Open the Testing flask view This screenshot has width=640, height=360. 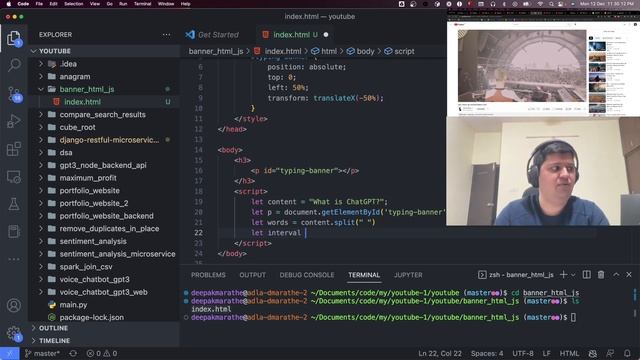(14, 204)
